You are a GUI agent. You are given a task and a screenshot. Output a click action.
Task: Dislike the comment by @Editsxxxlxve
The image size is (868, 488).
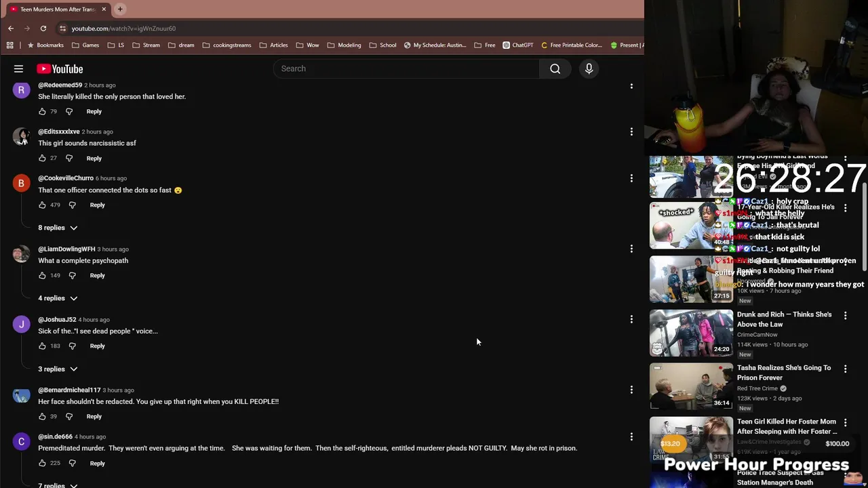pos(68,158)
